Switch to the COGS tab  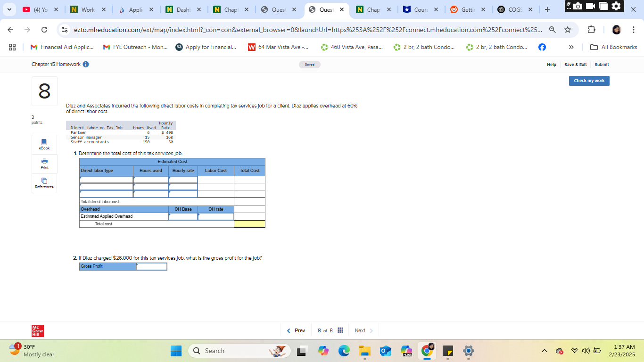[516, 9]
